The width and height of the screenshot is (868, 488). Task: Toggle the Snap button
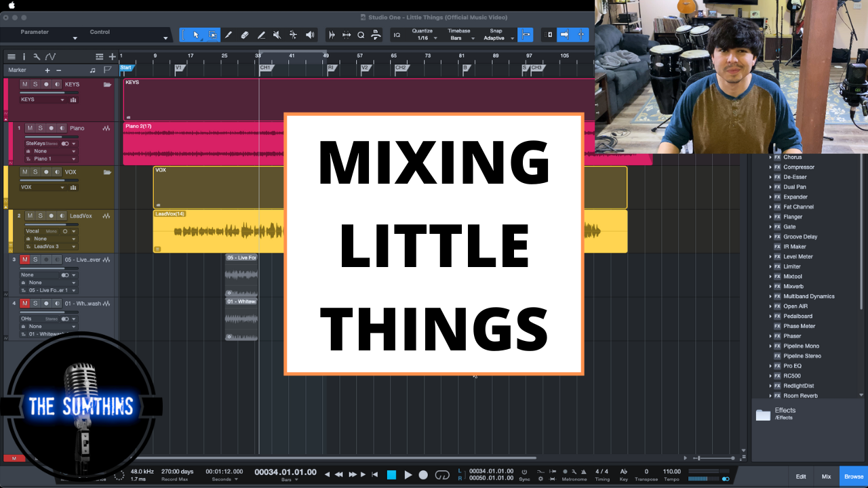525,35
